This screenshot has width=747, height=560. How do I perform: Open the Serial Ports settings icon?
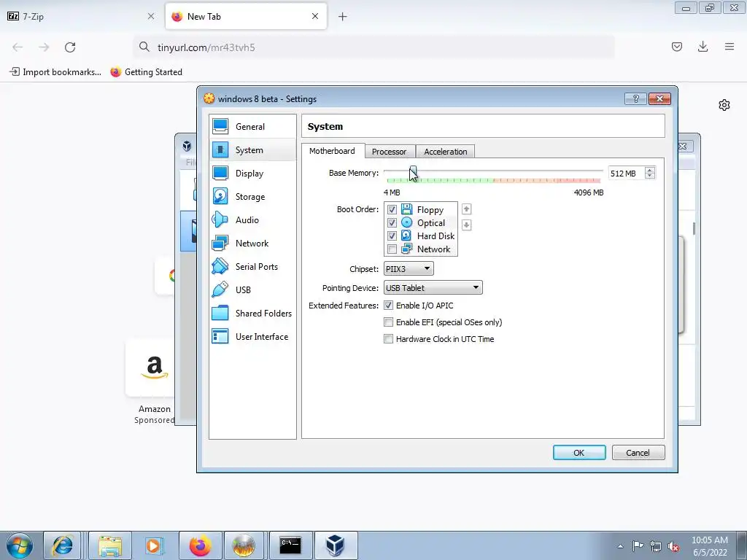(220, 266)
